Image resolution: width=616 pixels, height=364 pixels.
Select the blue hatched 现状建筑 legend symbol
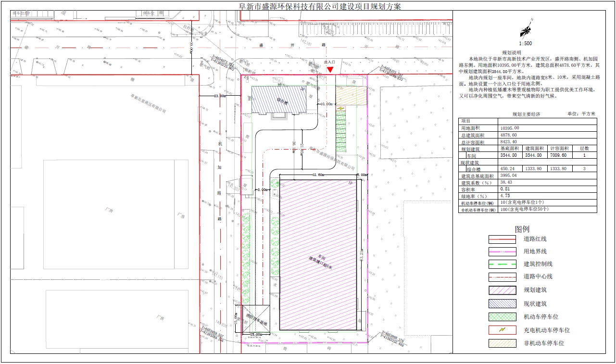click(503, 303)
